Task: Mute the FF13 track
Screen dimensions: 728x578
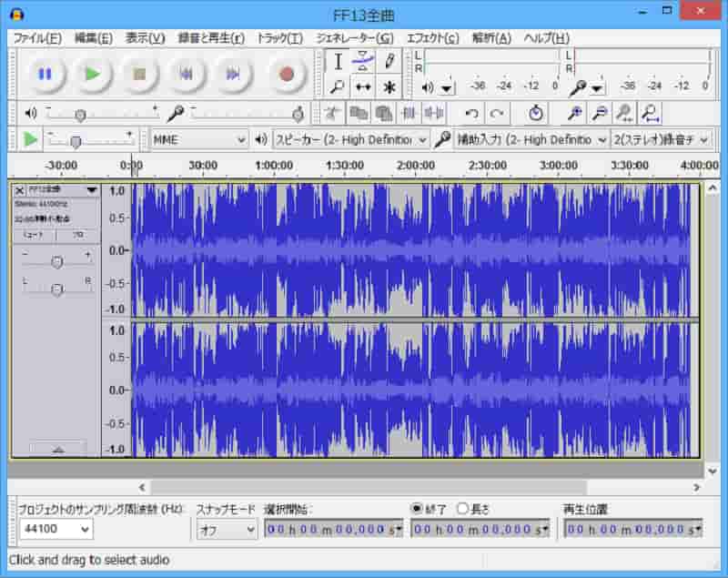Action: pos(34,235)
